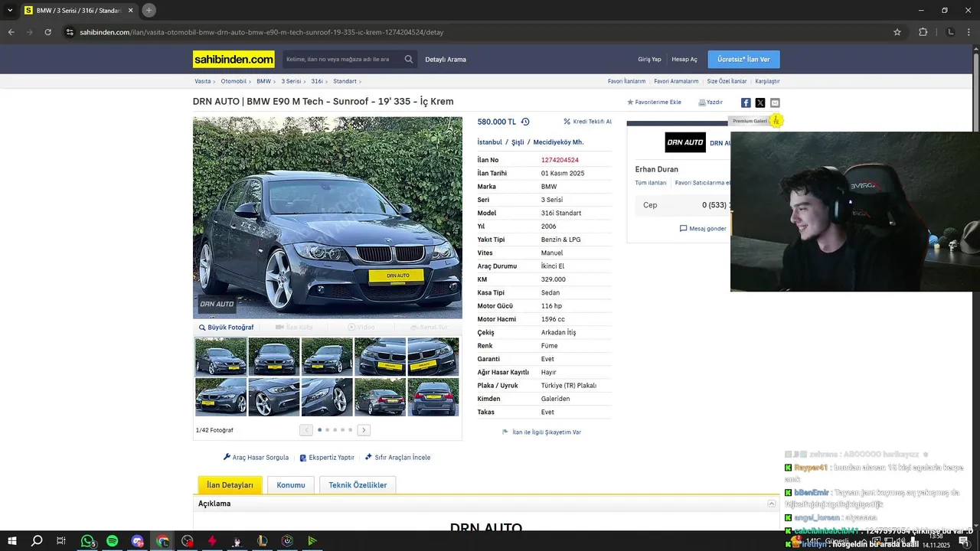Click Şişli district link
980x551 pixels.
(x=518, y=142)
